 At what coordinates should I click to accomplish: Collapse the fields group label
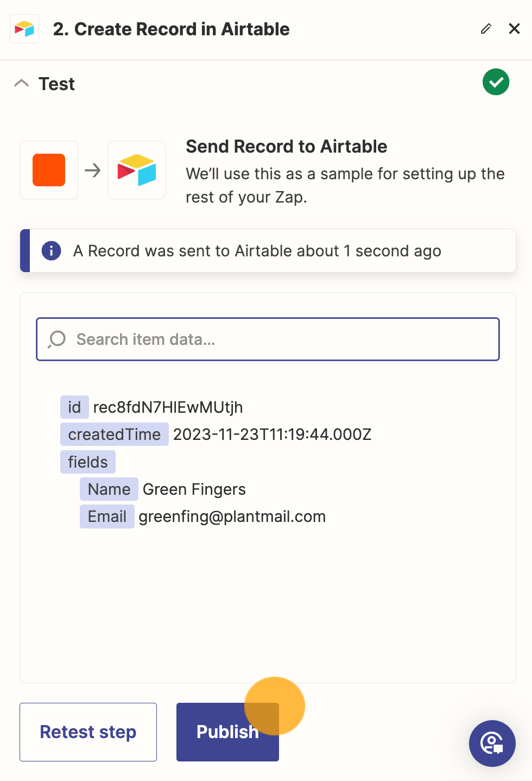88,462
